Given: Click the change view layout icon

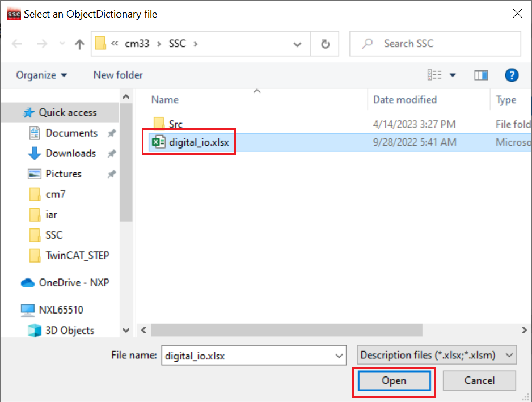Looking at the screenshot, I should click(434, 75).
